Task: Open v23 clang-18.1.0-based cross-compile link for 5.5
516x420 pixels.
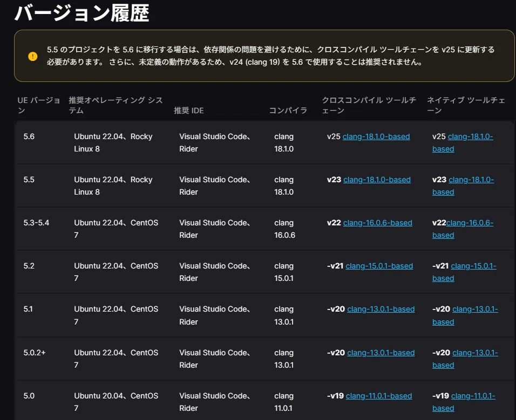Action: pyautogui.click(x=377, y=180)
